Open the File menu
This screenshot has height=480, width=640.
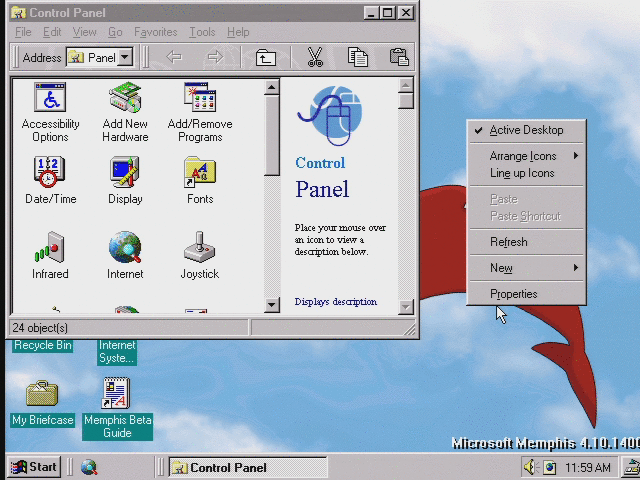tap(23, 32)
